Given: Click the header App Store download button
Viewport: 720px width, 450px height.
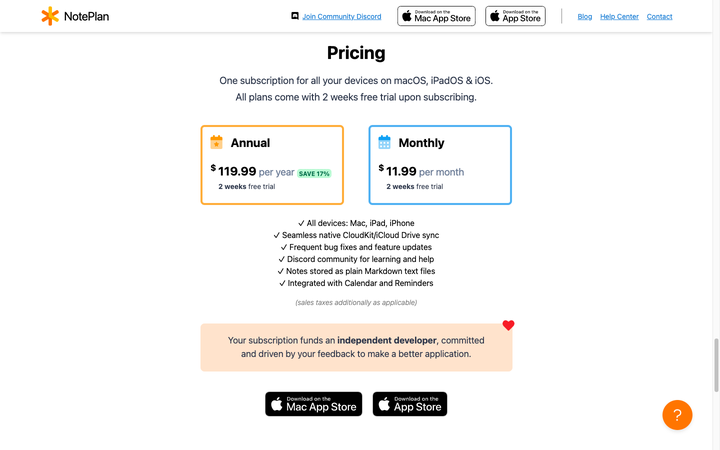Looking at the screenshot, I should pos(515,16).
